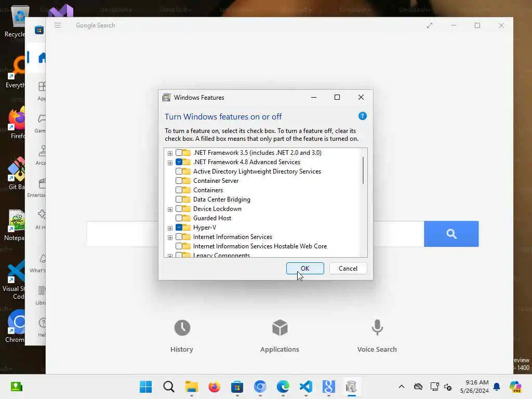The height and width of the screenshot is (399, 532).
Task: Open the Windows Start menu
Action: (x=146, y=387)
